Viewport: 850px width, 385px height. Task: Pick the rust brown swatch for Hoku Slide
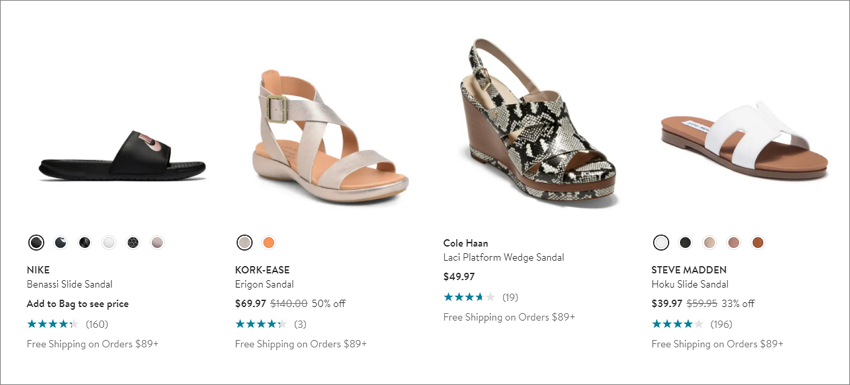tap(758, 242)
